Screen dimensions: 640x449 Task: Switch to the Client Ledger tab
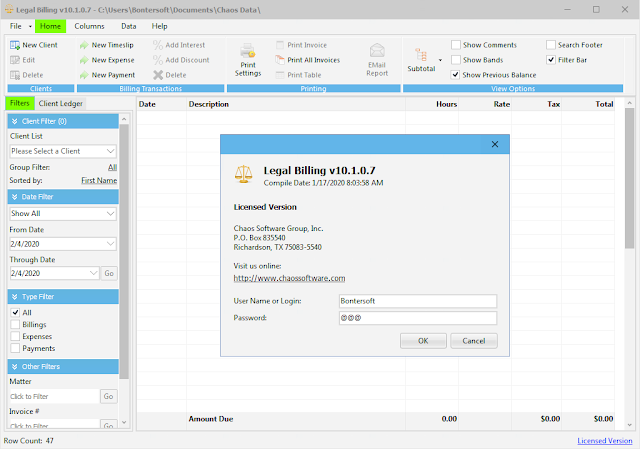click(60, 104)
